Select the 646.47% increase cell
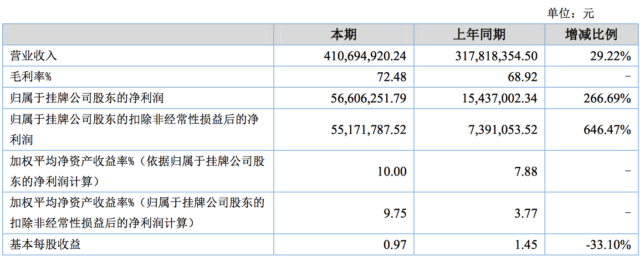This screenshot has height=261, width=644. click(607, 130)
